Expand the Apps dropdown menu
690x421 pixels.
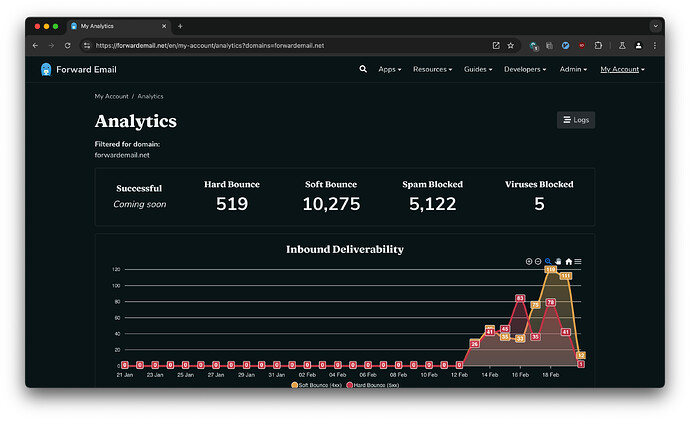coord(389,70)
